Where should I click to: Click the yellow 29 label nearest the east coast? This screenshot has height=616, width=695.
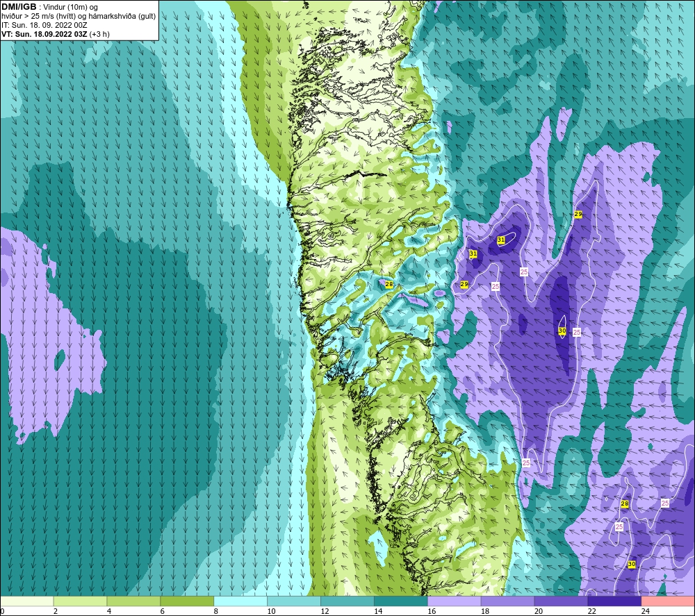464,284
